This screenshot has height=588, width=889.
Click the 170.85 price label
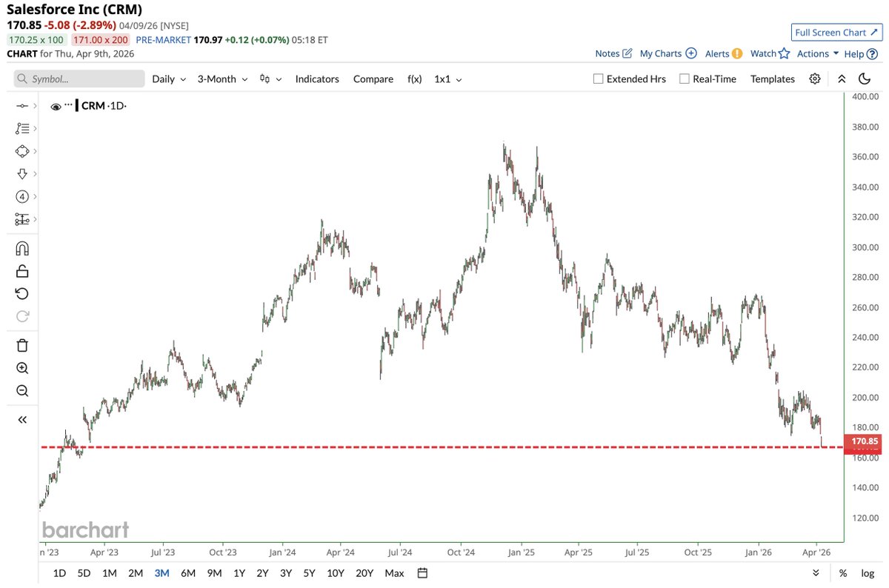click(863, 442)
